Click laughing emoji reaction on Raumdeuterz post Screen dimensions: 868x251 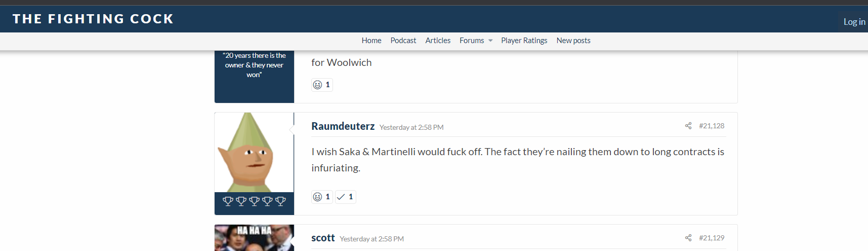pos(322,197)
